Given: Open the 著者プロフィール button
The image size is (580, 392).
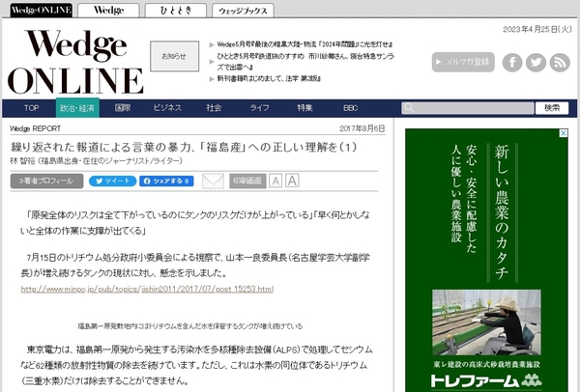Looking at the screenshot, I should pyautogui.click(x=46, y=182).
